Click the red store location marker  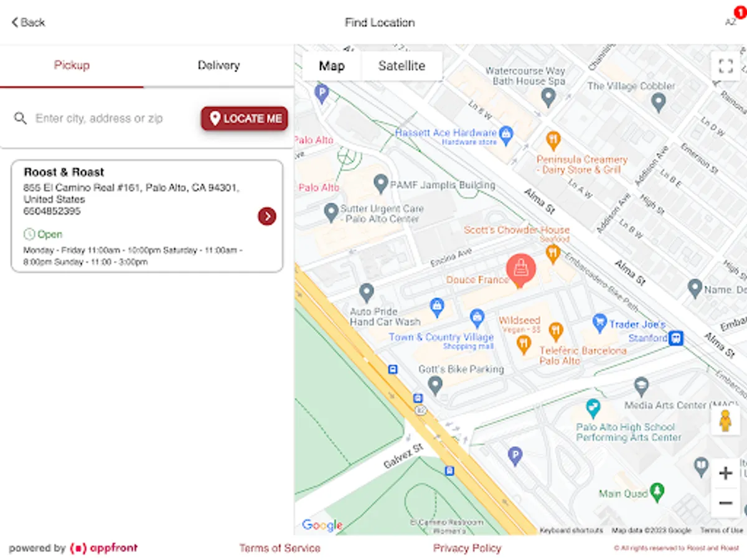[x=521, y=269]
